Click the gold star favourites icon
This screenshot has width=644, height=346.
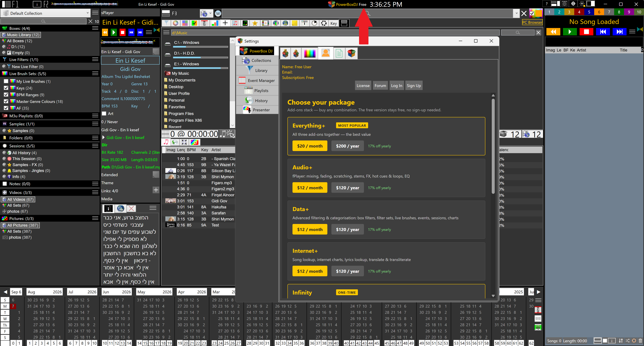[255, 23]
